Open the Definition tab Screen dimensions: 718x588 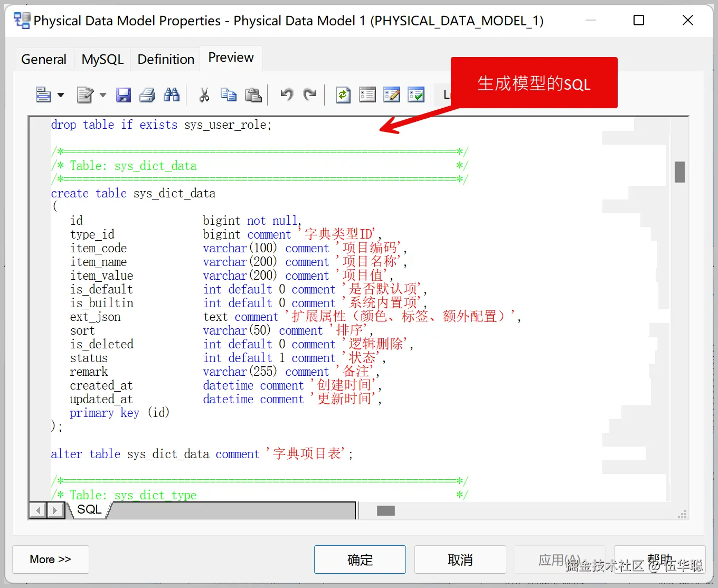point(165,59)
